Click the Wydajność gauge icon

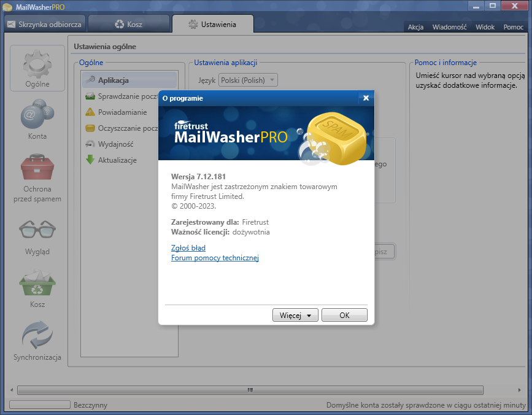(x=90, y=144)
